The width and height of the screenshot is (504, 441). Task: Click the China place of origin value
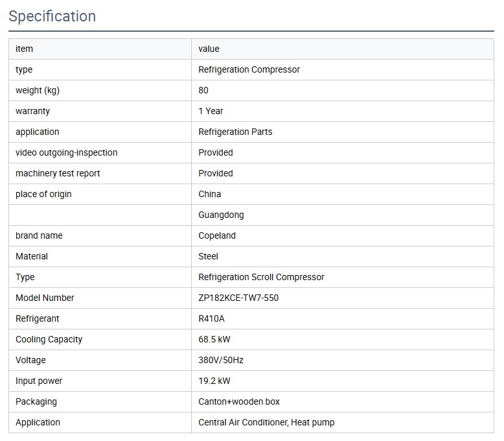(x=209, y=194)
